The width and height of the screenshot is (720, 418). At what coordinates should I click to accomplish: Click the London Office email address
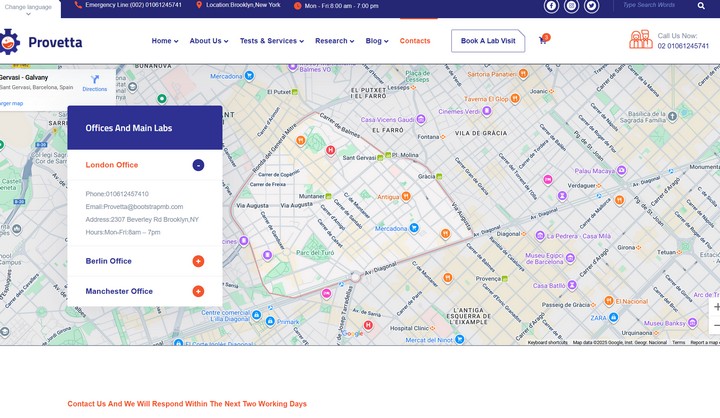(134, 207)
